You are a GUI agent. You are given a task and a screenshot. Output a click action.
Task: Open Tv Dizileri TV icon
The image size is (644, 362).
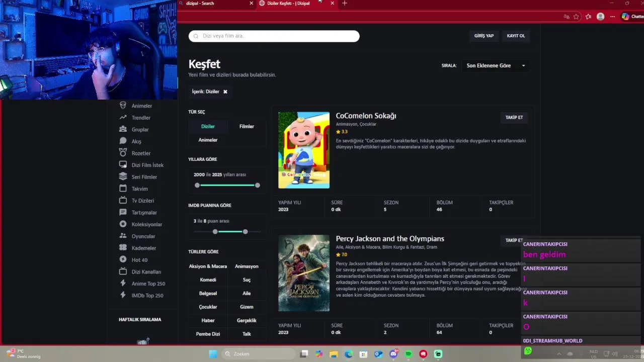pos(123,200)
